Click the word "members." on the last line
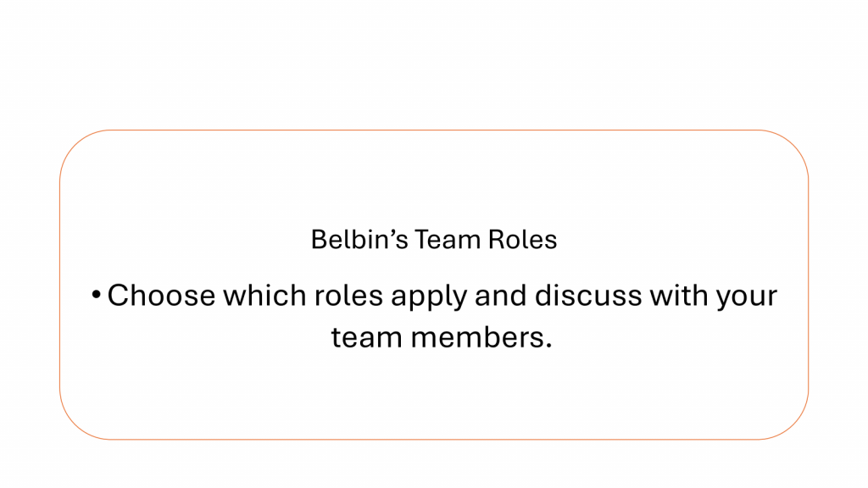The height and width of the screenshot is (488, 868). [481, 337]
